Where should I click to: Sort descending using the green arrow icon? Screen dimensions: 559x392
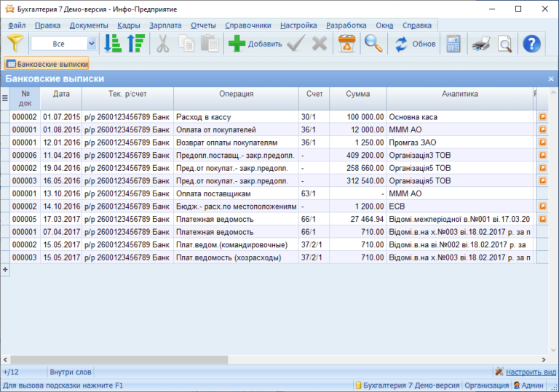click(x=135, y=44)
